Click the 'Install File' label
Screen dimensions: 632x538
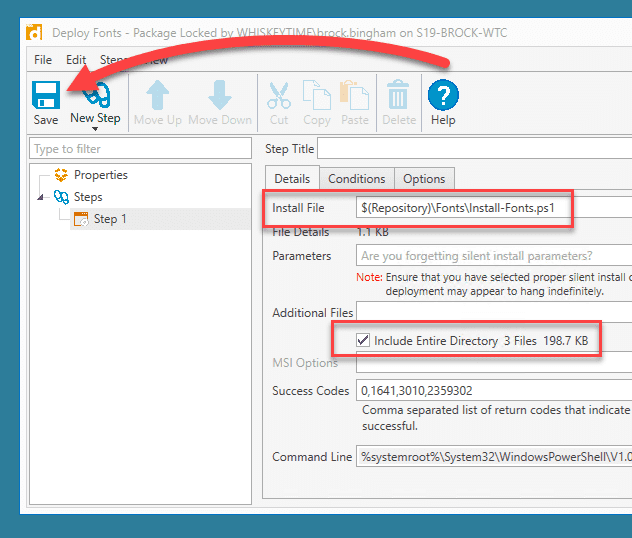298,208
